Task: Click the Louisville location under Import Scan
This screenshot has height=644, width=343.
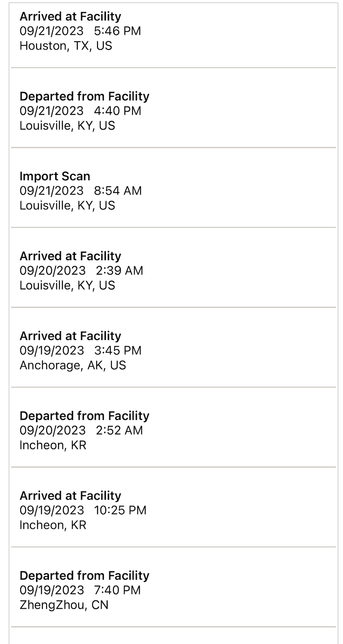Action: (67, 206)
